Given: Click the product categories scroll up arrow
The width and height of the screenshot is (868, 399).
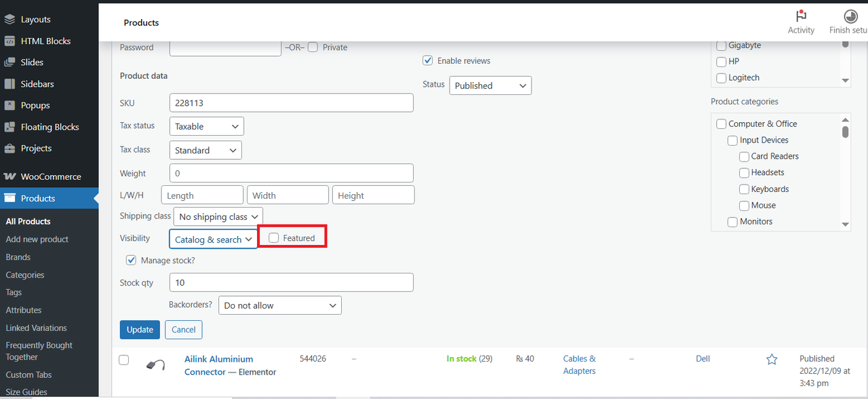Looking at the screenshot, I should pyautogui.click(x=846, y=119).
